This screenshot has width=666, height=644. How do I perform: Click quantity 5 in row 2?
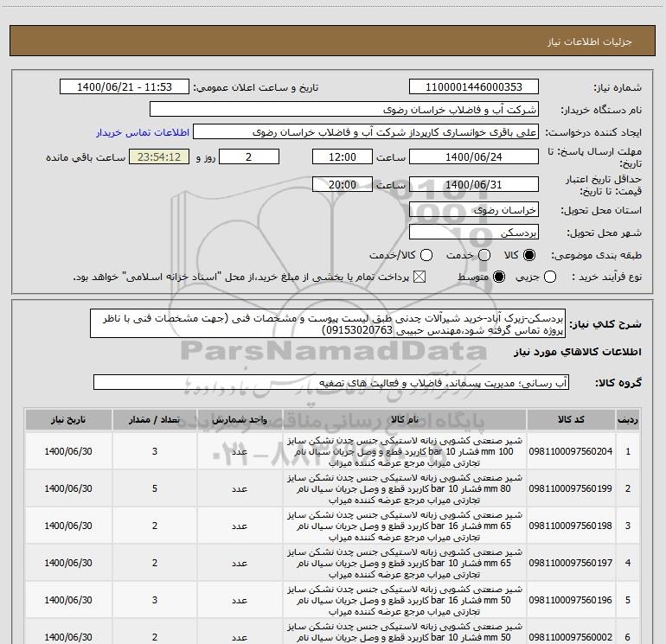tap(155, 488)
